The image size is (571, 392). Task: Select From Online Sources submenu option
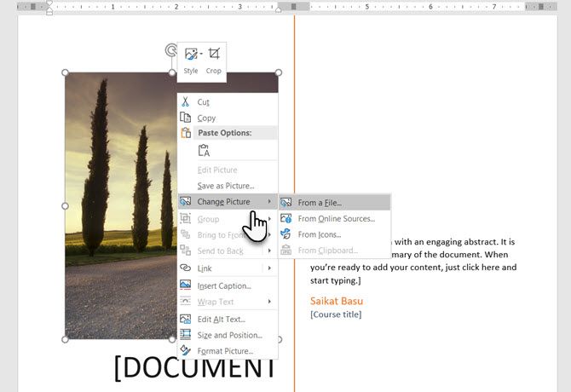[335, 218]
